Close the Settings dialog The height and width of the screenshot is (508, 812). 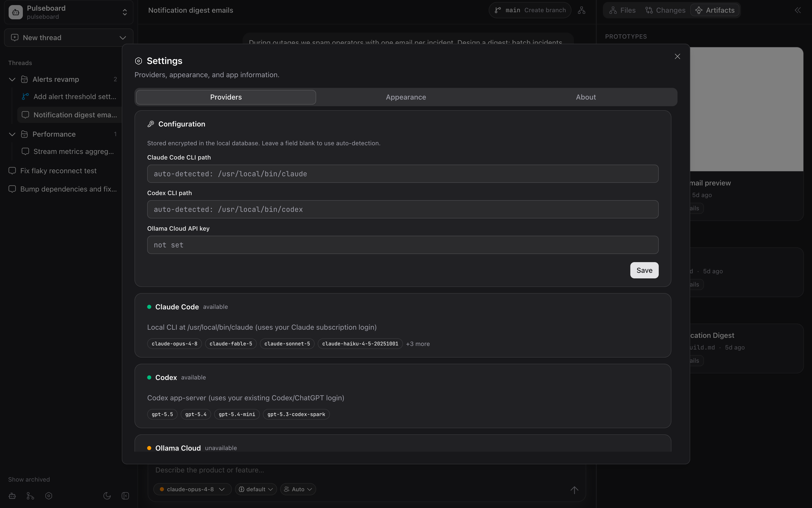(x=678, y=56)
